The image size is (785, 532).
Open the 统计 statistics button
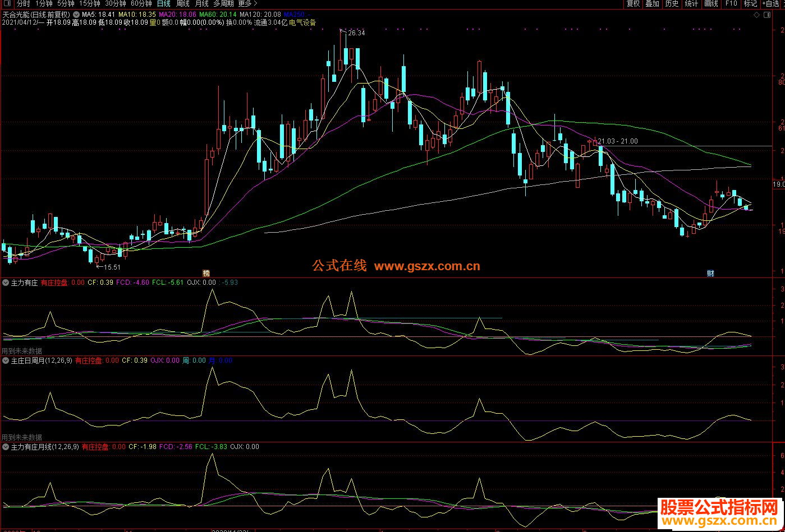(691, 3)
